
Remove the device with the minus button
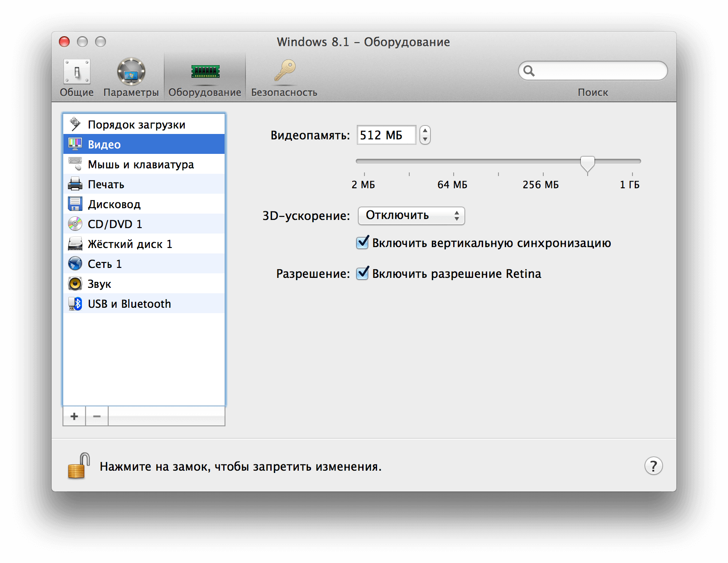pos(97,416)
